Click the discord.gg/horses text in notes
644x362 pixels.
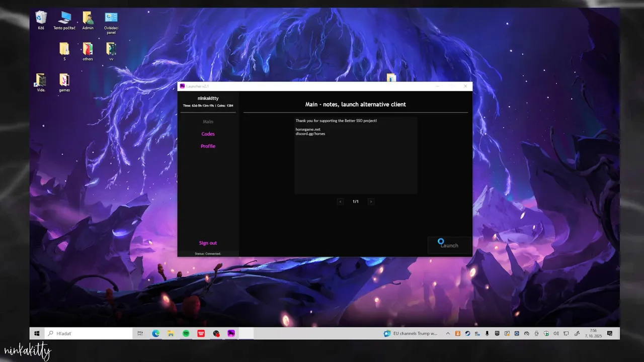(310, 134)
